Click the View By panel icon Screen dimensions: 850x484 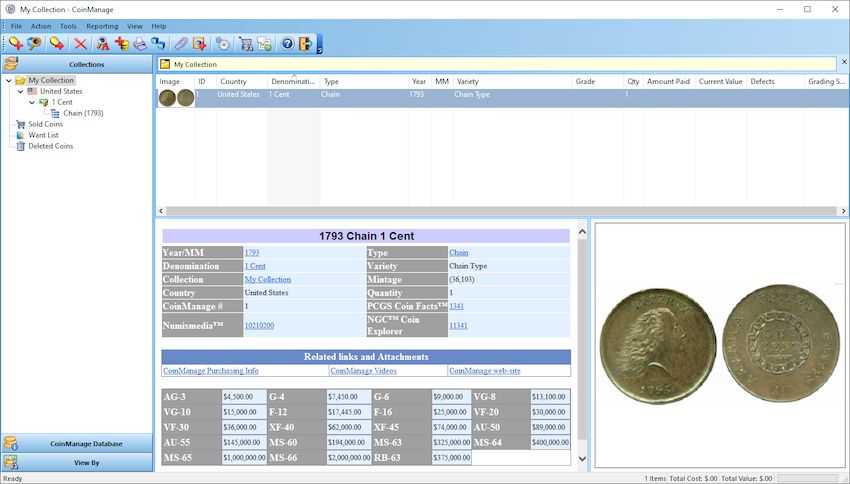11,462
